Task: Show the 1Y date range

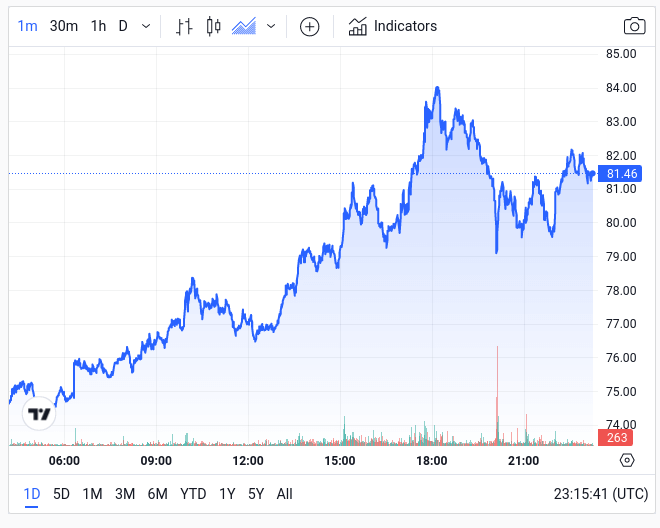Action: (227, 493)
